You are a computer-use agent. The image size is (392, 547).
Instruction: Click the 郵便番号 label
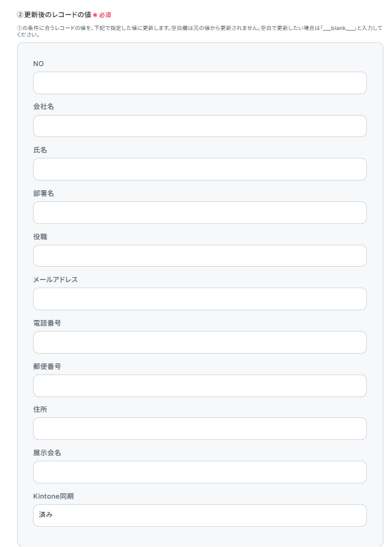(x=47, y=367)
